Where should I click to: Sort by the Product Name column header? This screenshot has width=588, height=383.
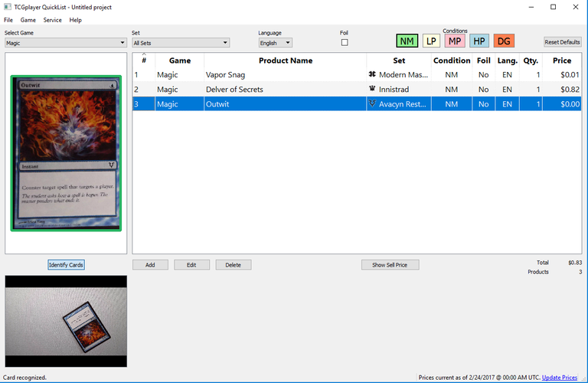coord(286,61)
